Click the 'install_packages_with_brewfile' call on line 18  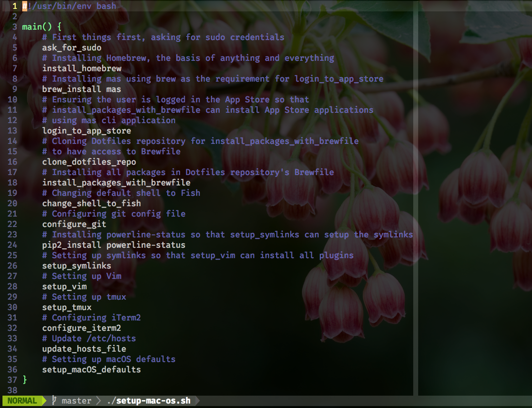coord(116,182)
